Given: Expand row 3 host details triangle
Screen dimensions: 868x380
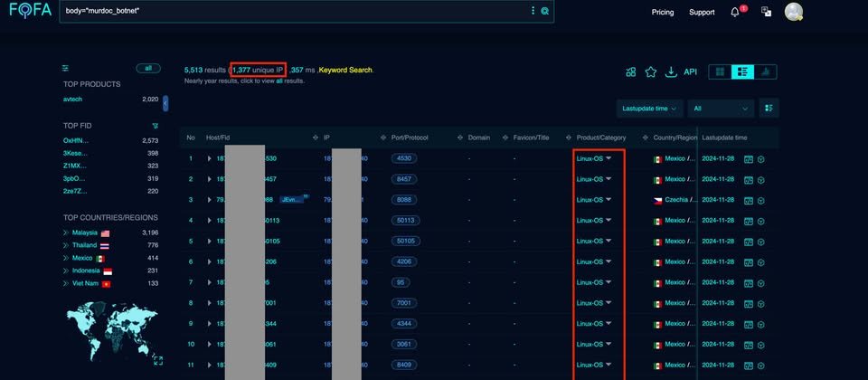Looking at the screenshot, I should point(209,200).
